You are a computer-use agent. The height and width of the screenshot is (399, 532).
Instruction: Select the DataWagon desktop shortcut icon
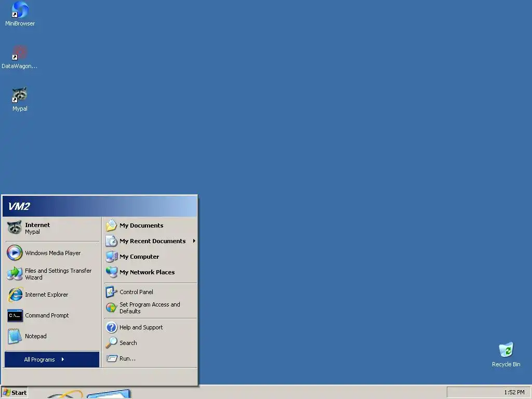point(20,52)
